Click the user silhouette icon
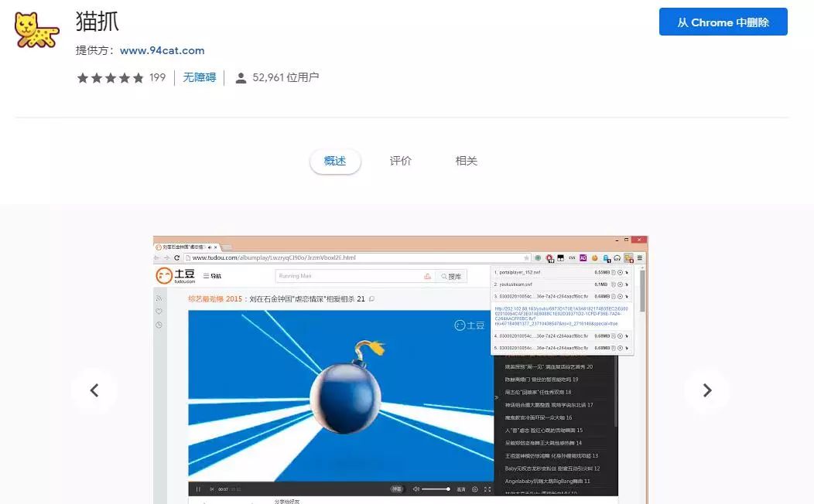The image size is (814, 504). pyautogui.click(x=241, y=78)
